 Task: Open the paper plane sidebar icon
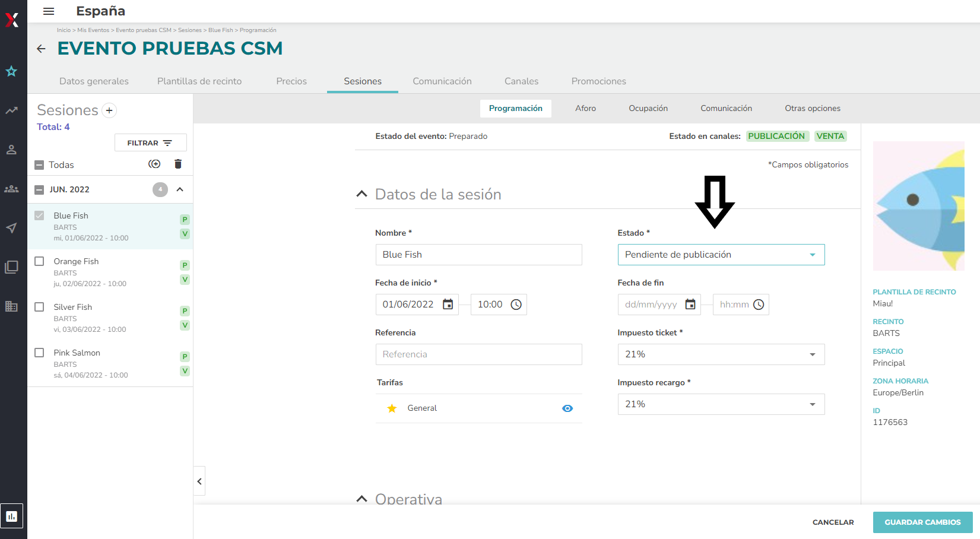click(x=11, y=228)
